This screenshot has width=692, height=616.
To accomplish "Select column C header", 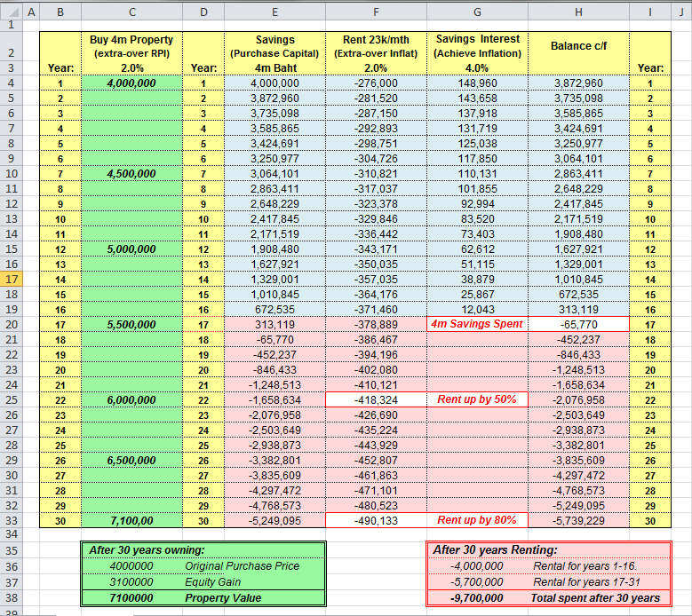I will tap(131, 12).
